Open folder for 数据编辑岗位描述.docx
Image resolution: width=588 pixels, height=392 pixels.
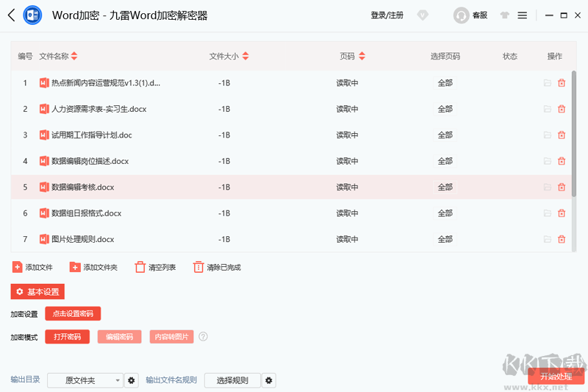tap(548, 161)
